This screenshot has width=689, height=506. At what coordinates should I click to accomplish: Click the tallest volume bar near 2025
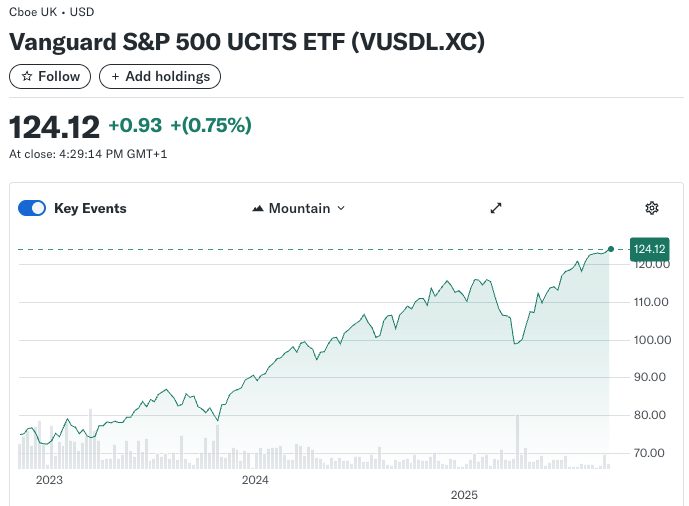click(x=518, y=441)
